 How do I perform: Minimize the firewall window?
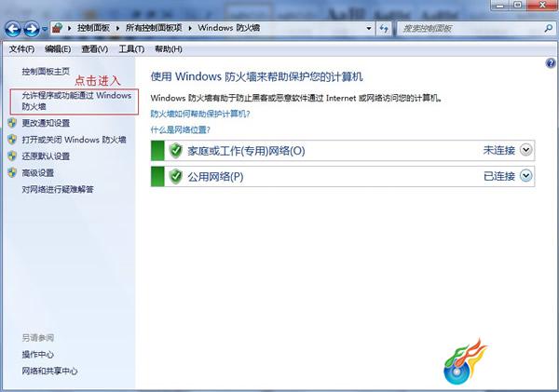coord(501,5)
